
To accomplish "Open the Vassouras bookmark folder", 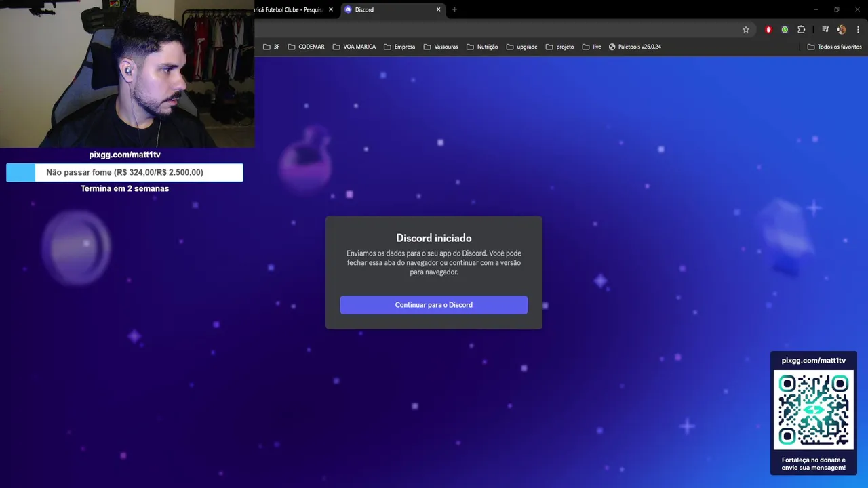I will tap(441, 47).
